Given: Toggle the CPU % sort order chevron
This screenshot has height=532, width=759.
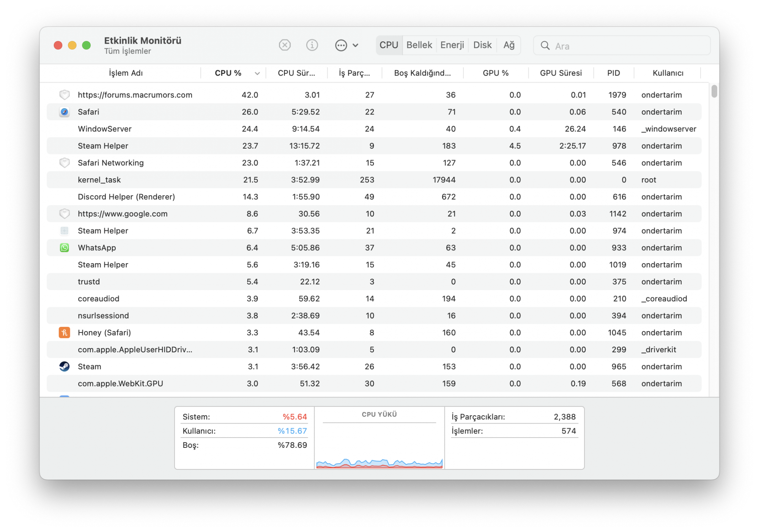Looking at the screenshot, I should click(x=257, y=73).
